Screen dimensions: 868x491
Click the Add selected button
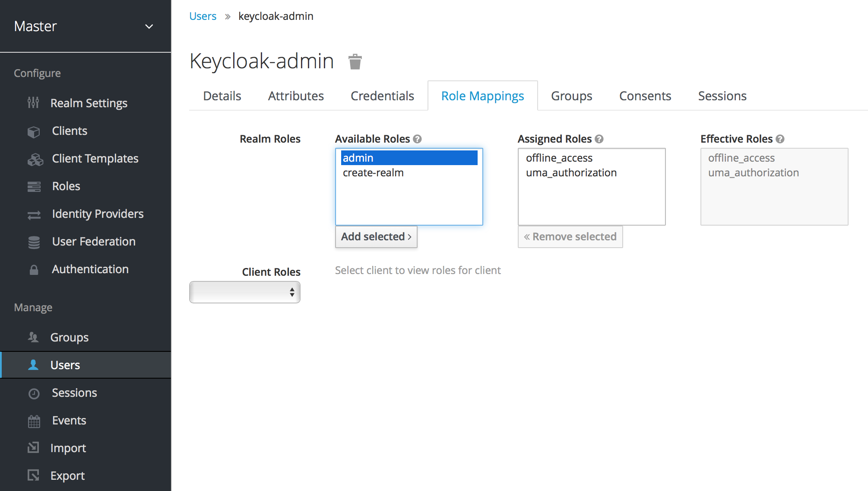click(x=376, y=237)
